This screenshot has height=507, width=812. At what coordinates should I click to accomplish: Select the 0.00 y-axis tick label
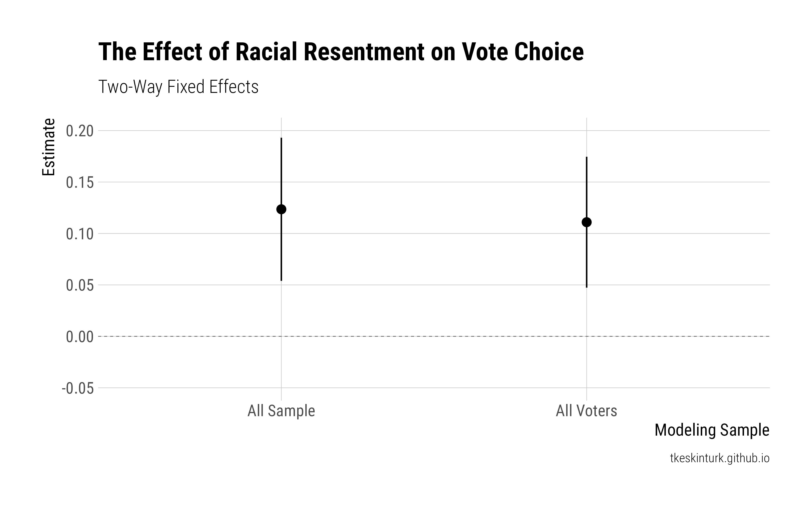(x=80, y=337)
